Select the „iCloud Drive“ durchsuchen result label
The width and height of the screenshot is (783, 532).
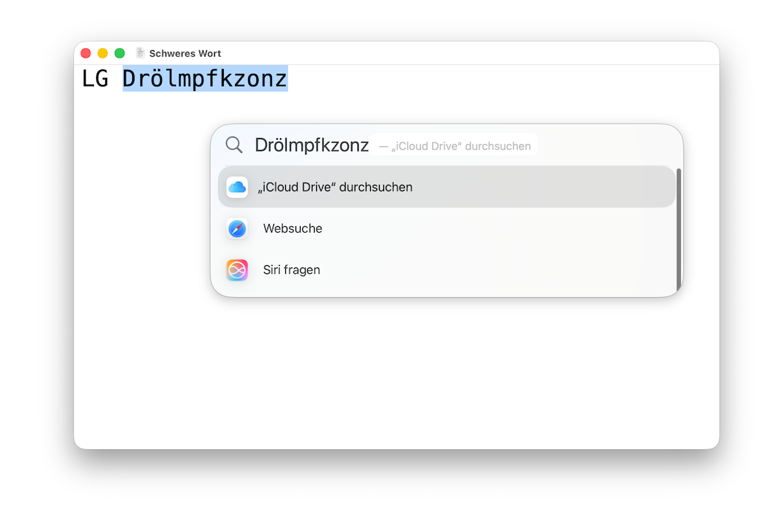point(335,187)
